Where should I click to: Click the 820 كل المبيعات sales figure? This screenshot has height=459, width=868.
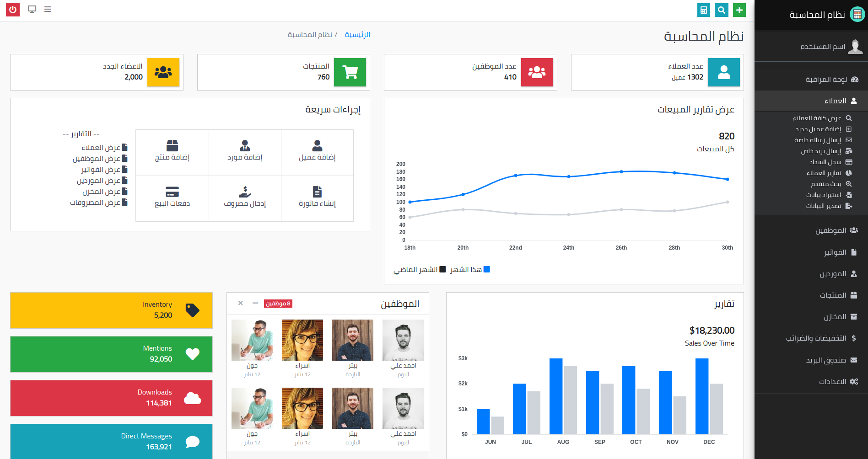point(727,136)
